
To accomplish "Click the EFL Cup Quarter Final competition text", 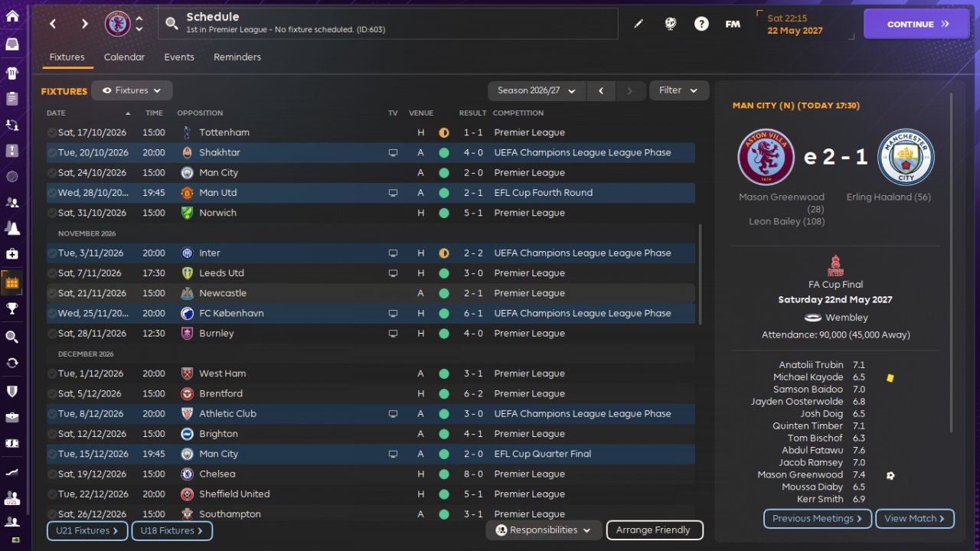I will (x=543, y=454).
